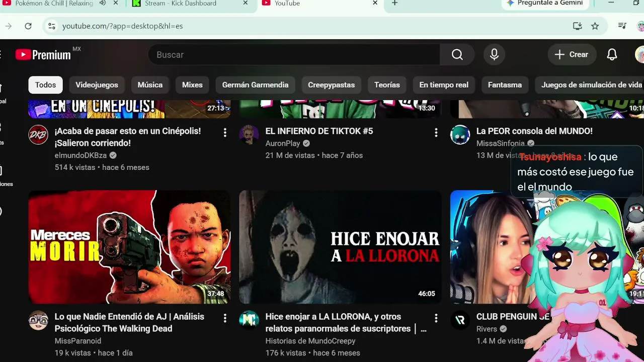Open a new browser tab
The width and height of the screenshot is (644, 362).
click(395, 3)
